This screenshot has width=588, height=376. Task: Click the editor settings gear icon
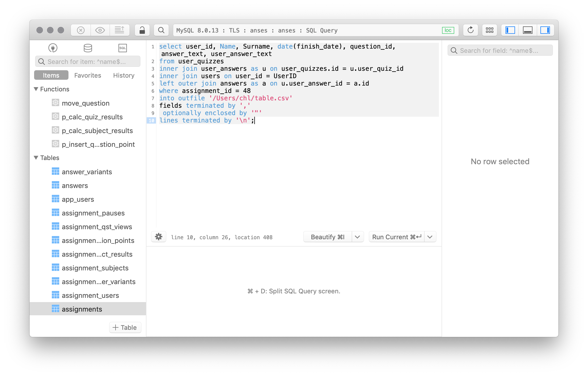(x=159, y=237)
